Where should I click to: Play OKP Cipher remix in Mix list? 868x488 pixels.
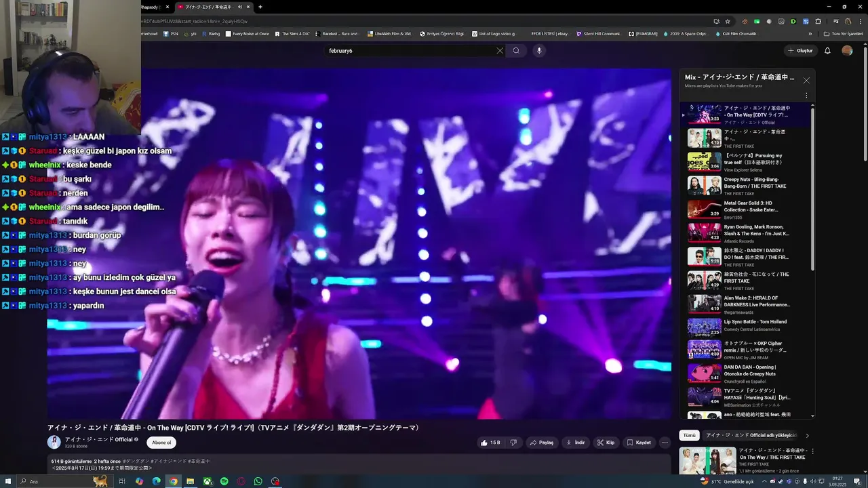[739, 350]
